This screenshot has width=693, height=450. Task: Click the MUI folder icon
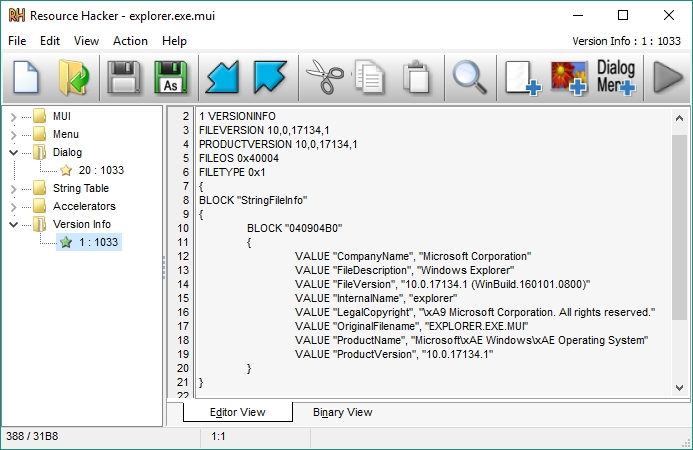40,116
